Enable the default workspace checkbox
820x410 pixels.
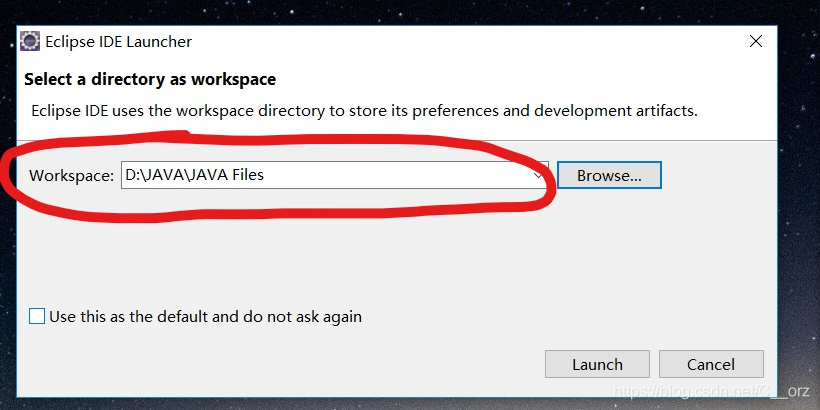pyautogui.click(x=37, y=316)
